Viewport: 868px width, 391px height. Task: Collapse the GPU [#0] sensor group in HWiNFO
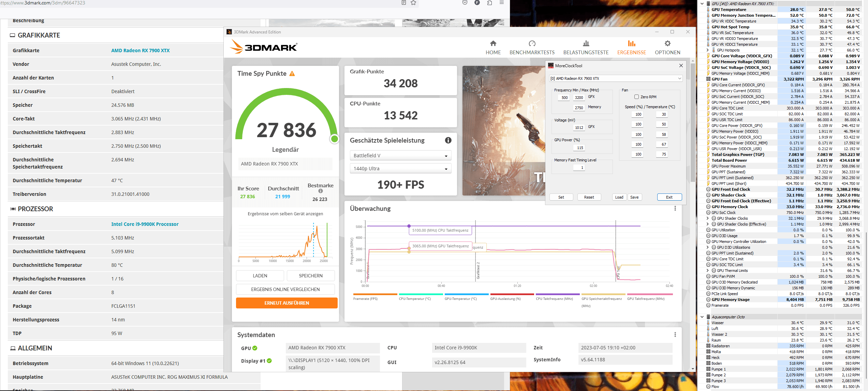(702, 4)
